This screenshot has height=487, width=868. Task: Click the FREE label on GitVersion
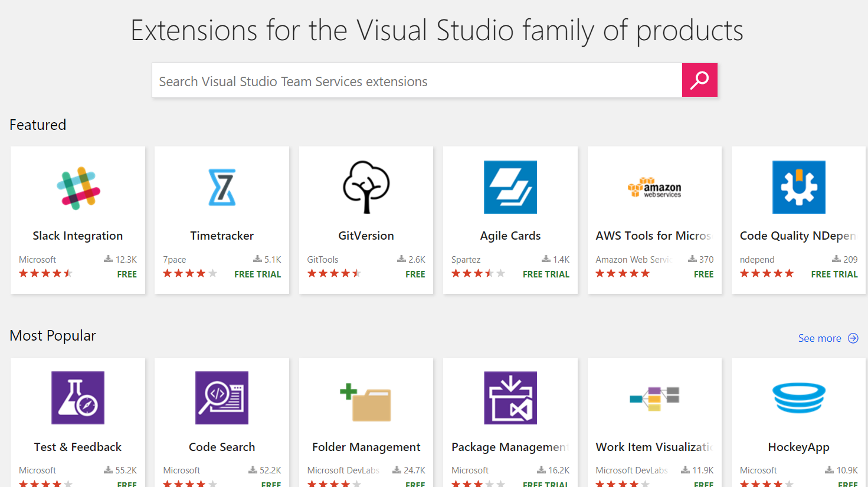(x=415, y=274)
